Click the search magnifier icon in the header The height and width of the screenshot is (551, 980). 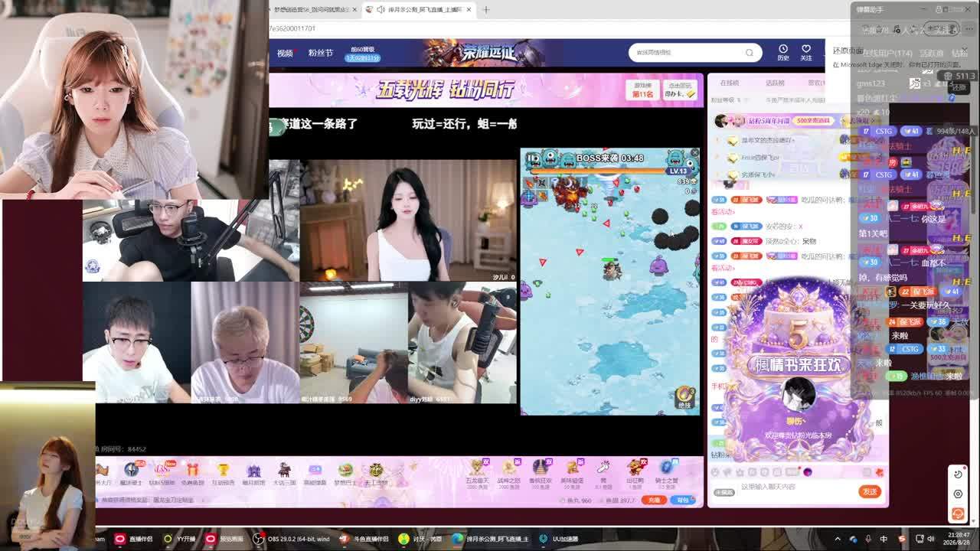[750, 52]
